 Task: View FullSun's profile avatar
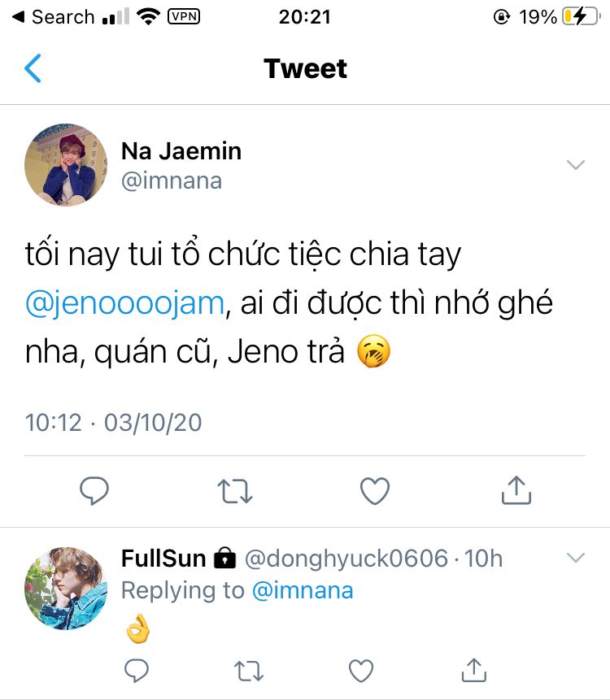click(x=67, y=588)
